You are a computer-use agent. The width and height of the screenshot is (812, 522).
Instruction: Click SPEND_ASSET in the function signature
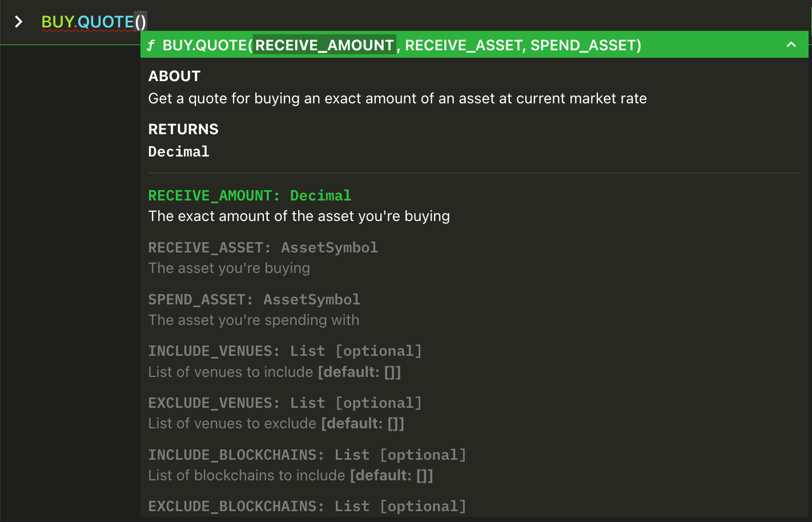(x=582, y=45)
